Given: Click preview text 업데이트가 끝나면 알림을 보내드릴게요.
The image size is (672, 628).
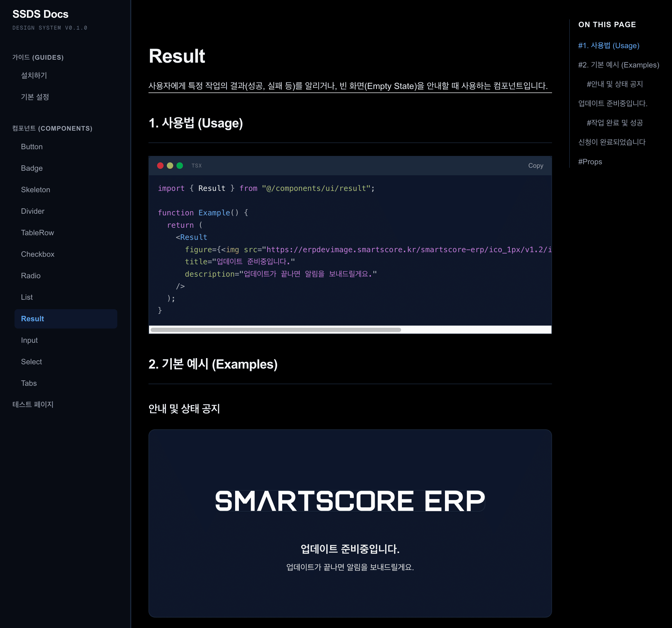Looking at the screenshot, I should 350,567.
